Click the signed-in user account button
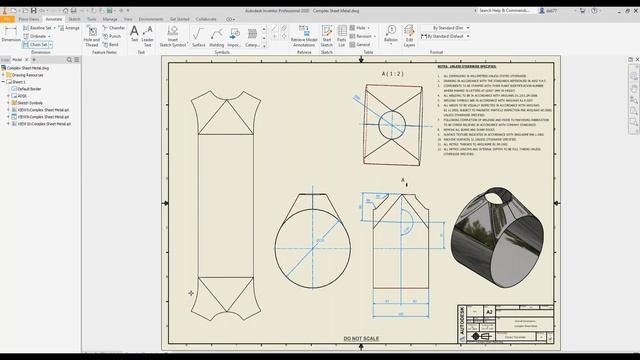Screen dimensions: 640x360 pos(548,11)
